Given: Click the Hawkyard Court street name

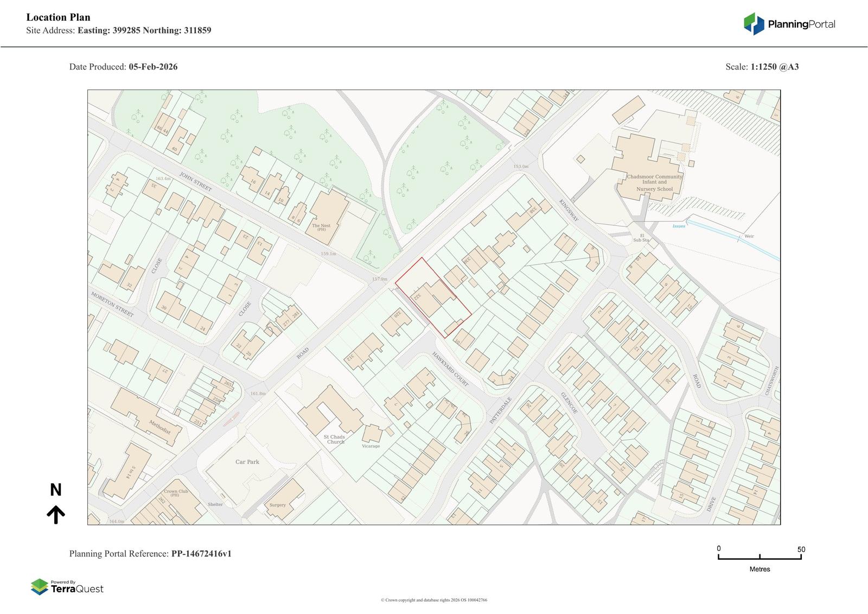Looking at the screenshot, I should coord(450,369).
